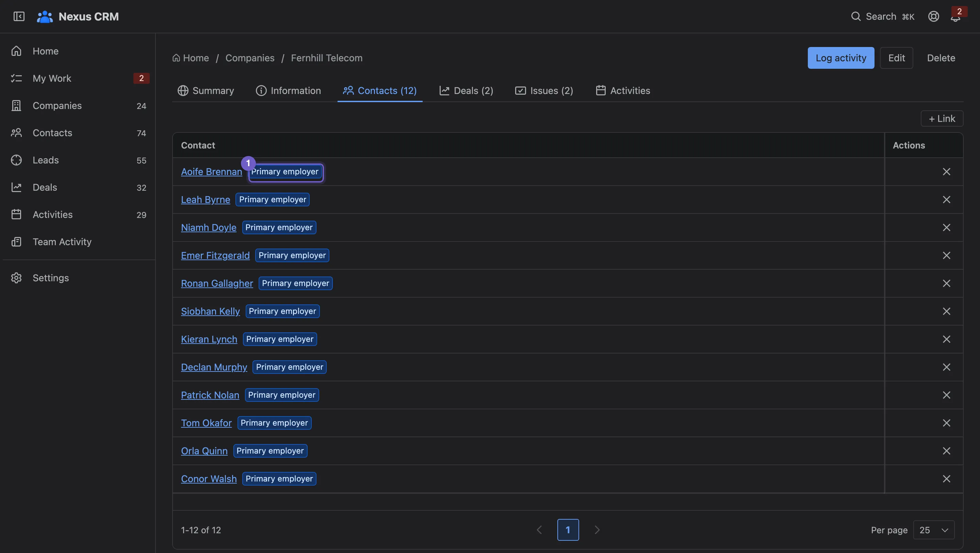Collapse the sidebar panel icon
The image size is (980, 553).
pos(19,16)
